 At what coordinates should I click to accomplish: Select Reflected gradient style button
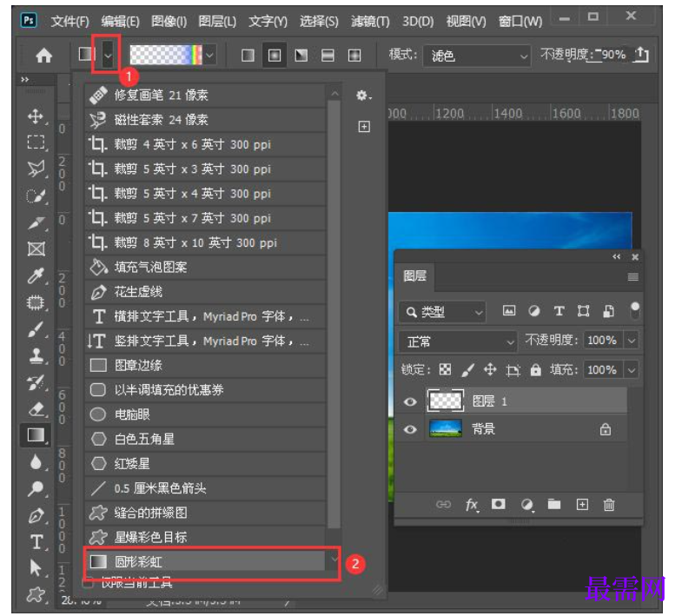click(x=328, y=56)
